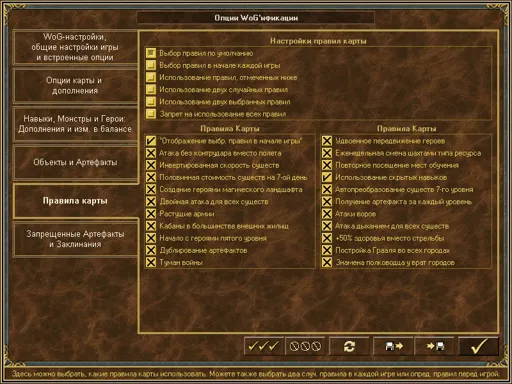Select the Правила карты tab
512x384 pixels.
click(75, 201)
